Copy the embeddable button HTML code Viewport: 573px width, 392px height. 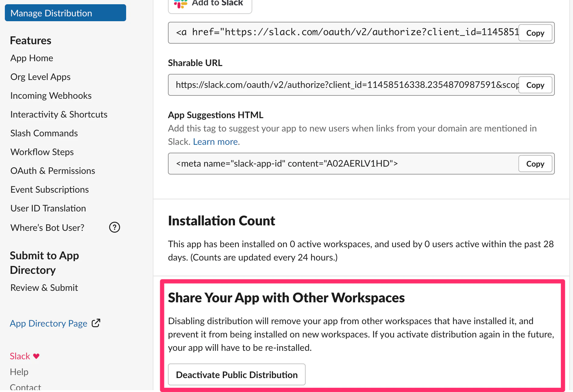535,33
